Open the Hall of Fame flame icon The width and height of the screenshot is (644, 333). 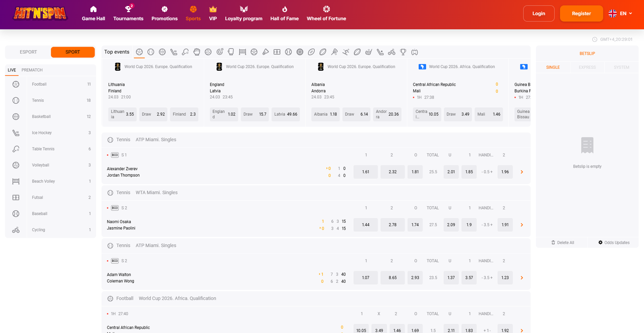click(x=284, y=9)
